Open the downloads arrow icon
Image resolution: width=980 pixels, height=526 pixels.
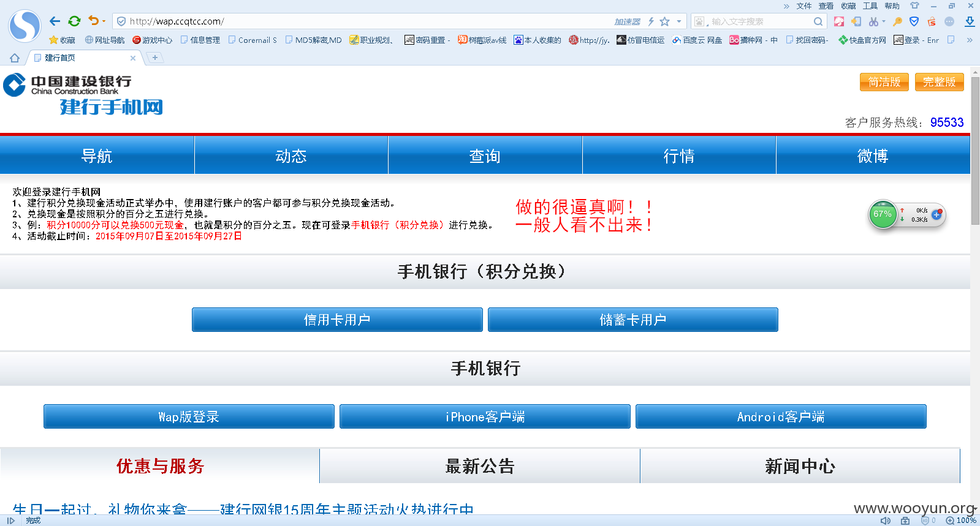click(x=970, y=21)
